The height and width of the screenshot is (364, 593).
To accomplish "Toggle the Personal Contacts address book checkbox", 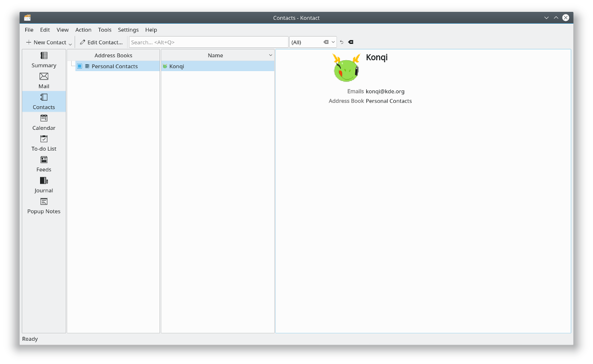I will pyautogui.click(x=80, y=66).
